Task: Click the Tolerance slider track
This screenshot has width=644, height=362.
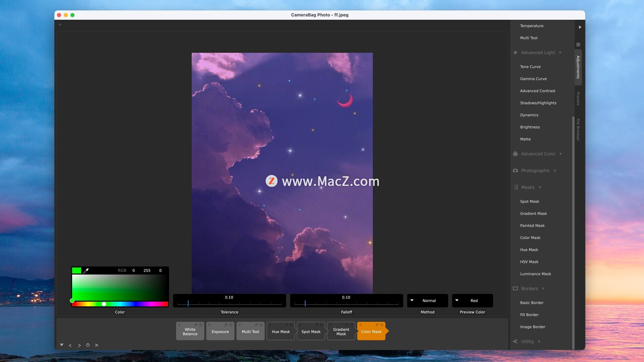Action: 229,303
